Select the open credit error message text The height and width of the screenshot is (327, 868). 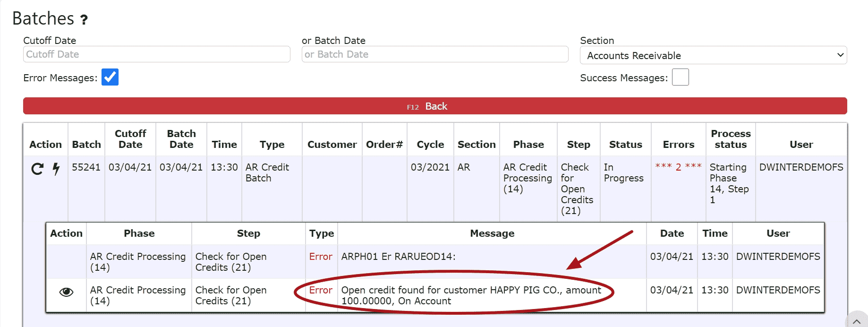point(471,295)
